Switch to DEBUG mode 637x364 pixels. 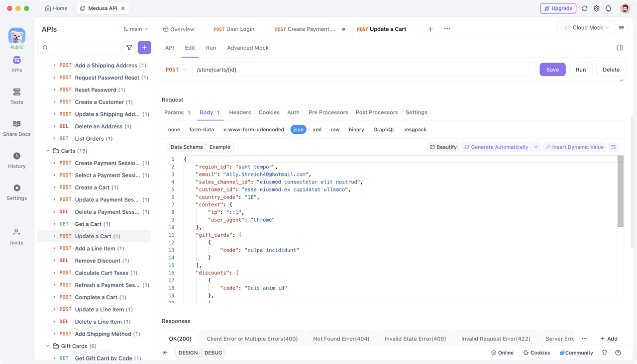click(213, 353)
